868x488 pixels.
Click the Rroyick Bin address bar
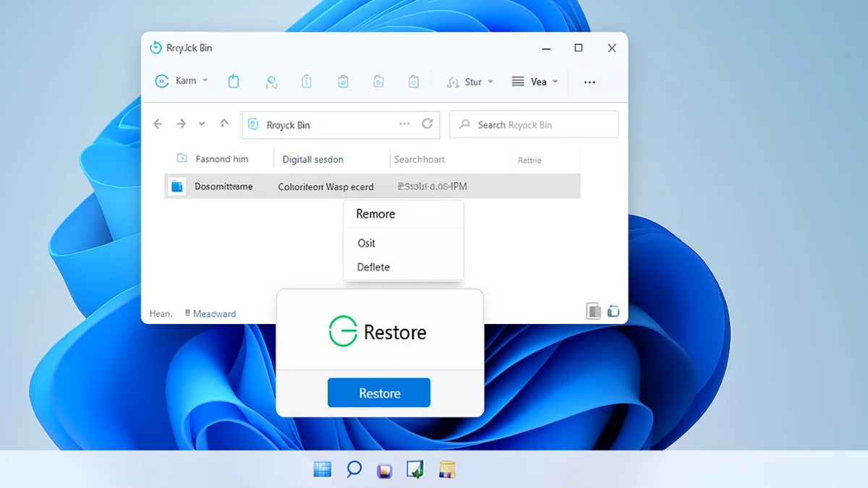341,124
